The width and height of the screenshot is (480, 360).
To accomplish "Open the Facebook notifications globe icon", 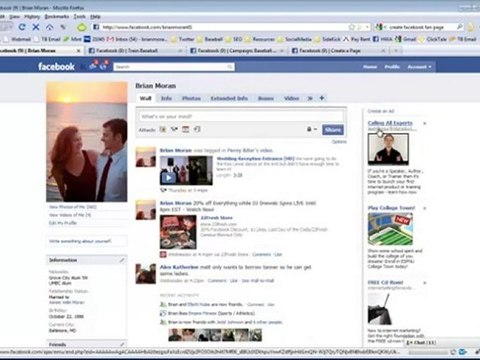I will point(104,66).
